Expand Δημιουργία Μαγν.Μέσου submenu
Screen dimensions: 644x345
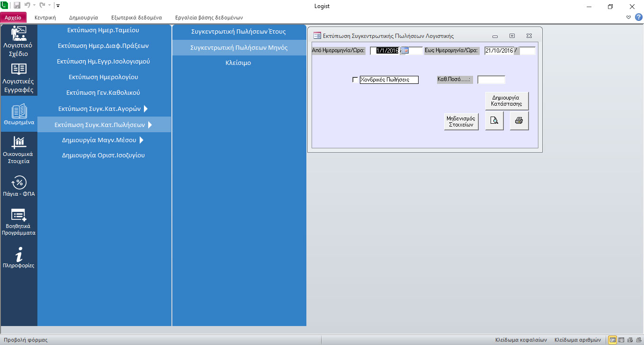[x=141, y=140]
